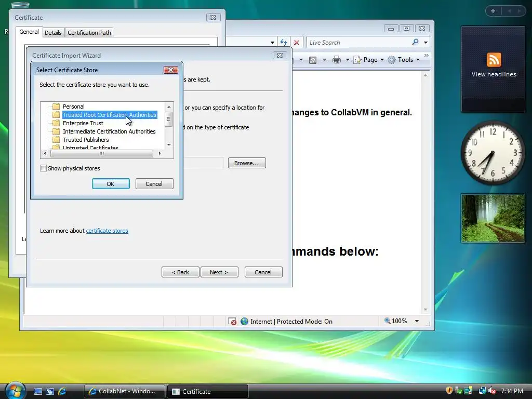Open the Page menu dropdown
This screenshot has width=532, height=399.
[382, 60]
